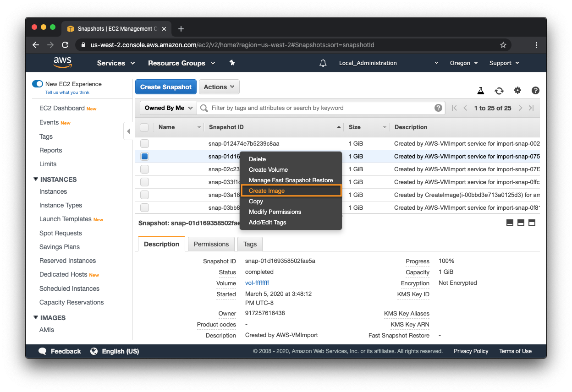Maximize the details pane

(x=532, y=223)
